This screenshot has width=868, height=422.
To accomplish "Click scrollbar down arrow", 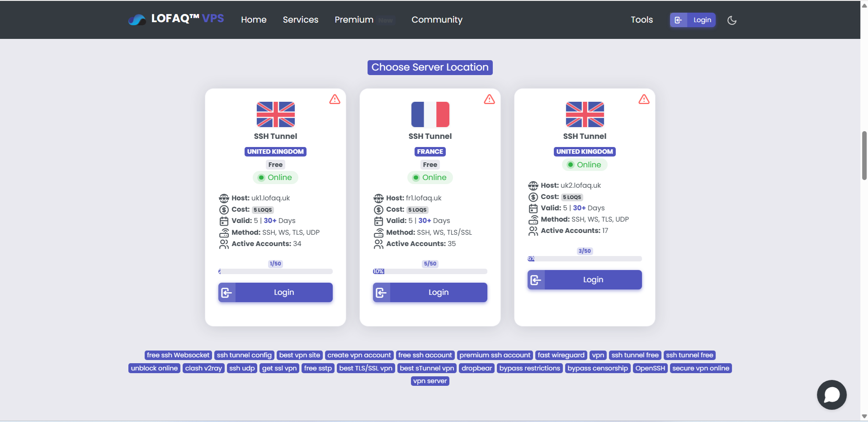I will [864, 417].
